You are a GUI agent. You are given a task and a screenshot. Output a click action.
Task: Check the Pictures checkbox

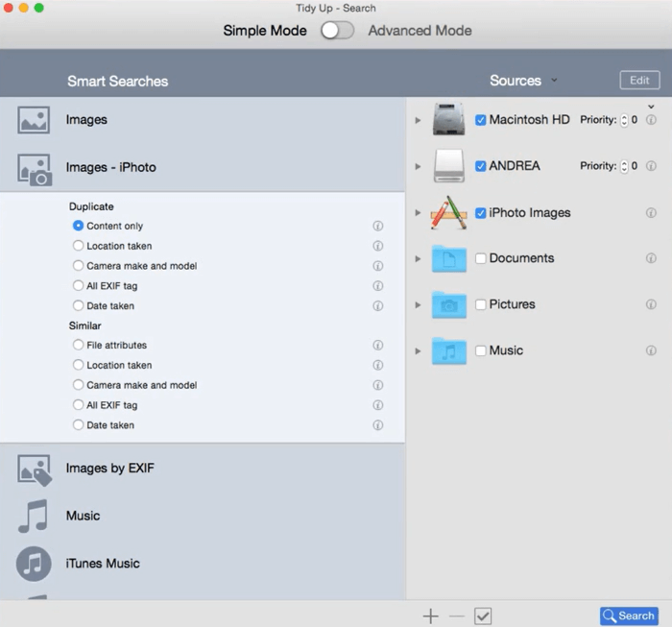pos(480,304)
